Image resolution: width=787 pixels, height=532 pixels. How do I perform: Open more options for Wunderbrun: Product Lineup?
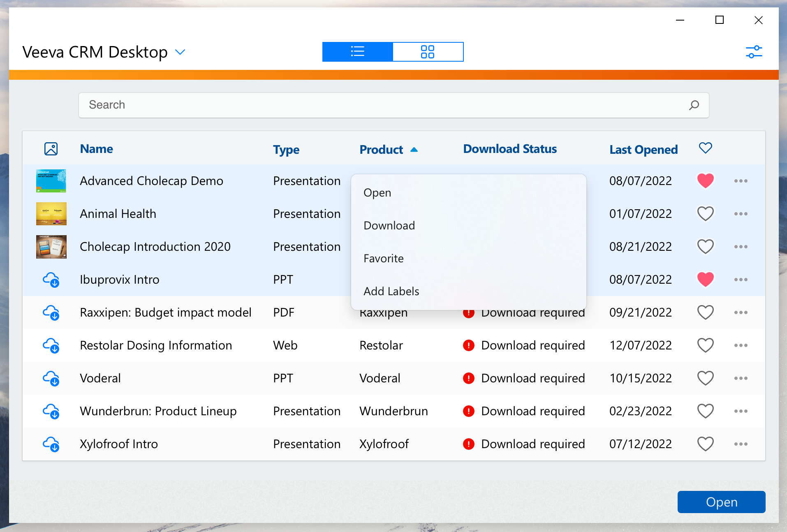coord(741,411)
